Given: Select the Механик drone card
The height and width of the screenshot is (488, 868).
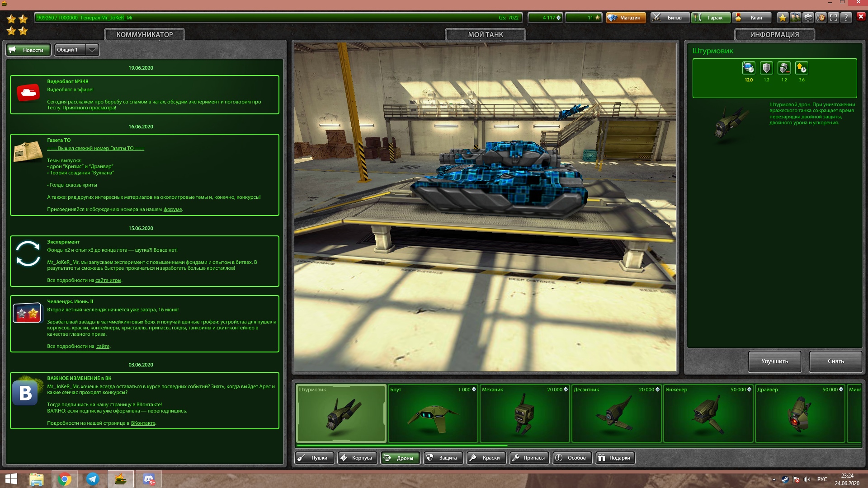Looking at the screenshot, I should (x=525, y=413).
